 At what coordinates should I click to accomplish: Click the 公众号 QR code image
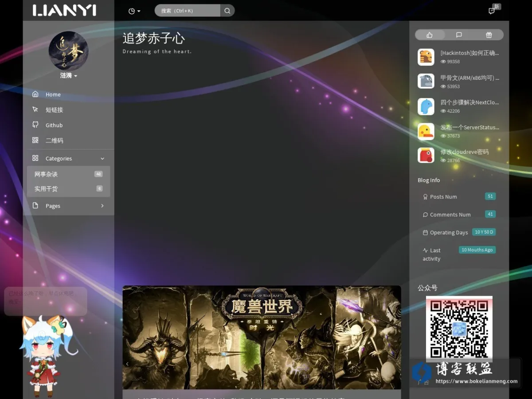[459, 329]
